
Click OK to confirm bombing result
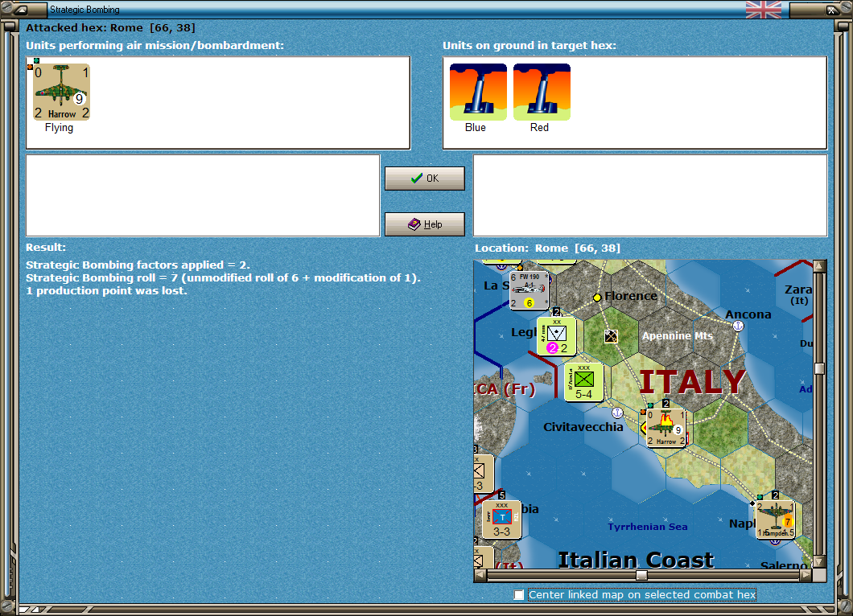coord(424,179)
